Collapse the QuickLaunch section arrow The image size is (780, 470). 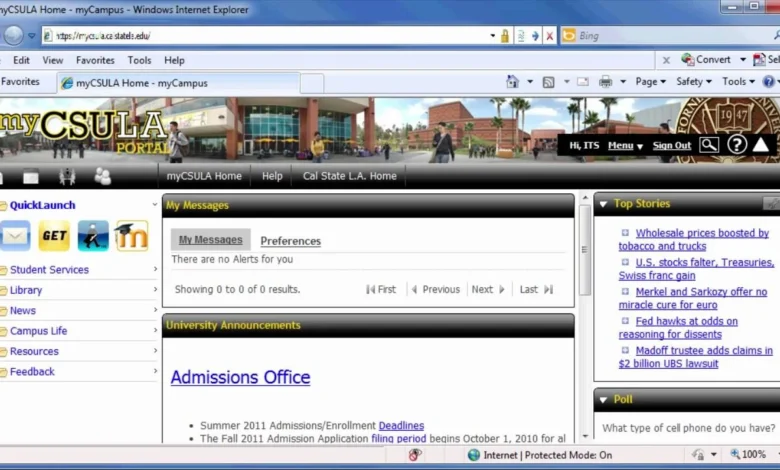[155, 204]
